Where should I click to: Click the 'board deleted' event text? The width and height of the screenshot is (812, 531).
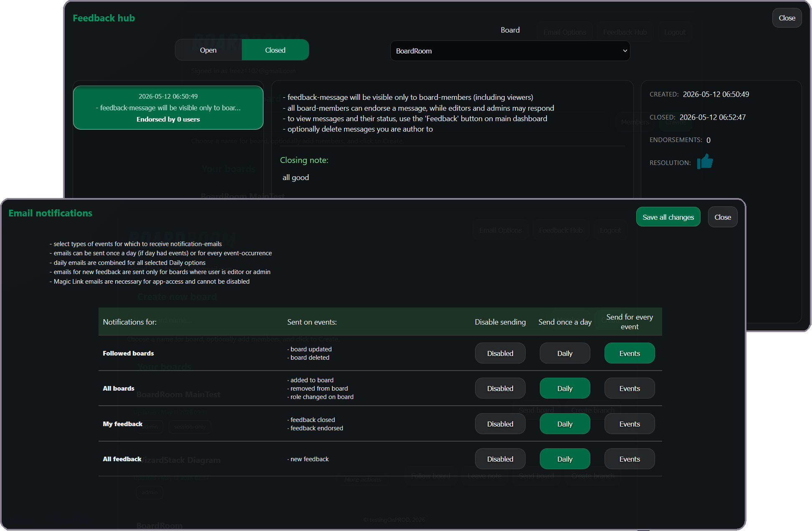(310, 358)
